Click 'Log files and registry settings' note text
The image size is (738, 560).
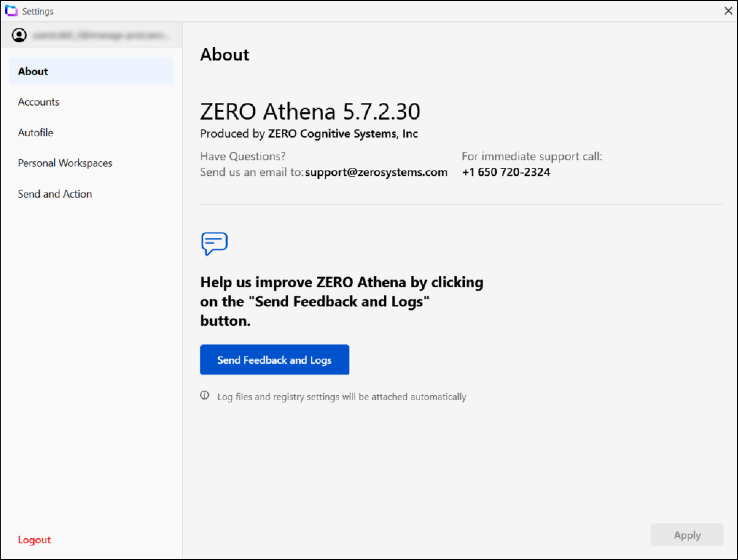342,397
